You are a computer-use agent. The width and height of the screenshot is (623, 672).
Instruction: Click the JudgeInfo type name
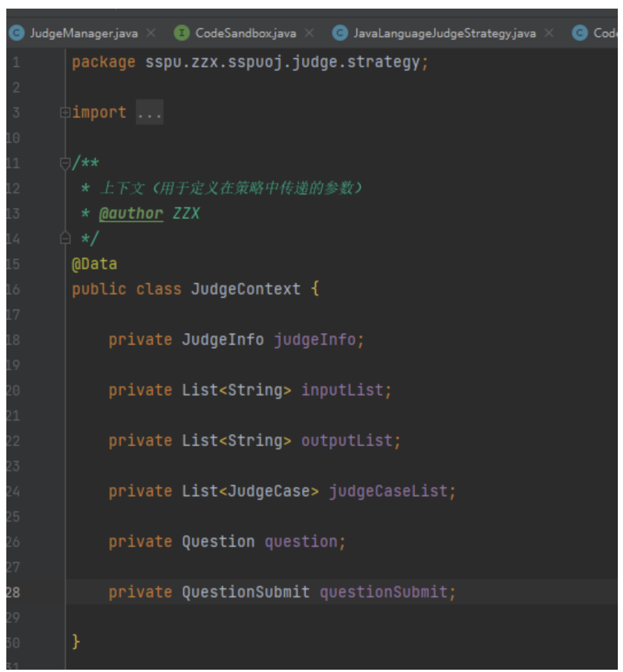[x=223, y=340]
